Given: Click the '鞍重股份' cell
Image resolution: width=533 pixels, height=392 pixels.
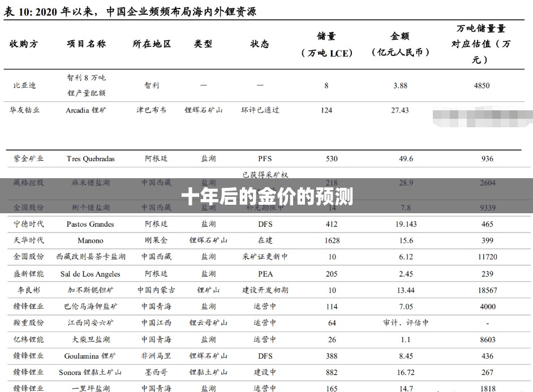Looking at the screenshot, I should pyautogui.click(x=28, y=322).
